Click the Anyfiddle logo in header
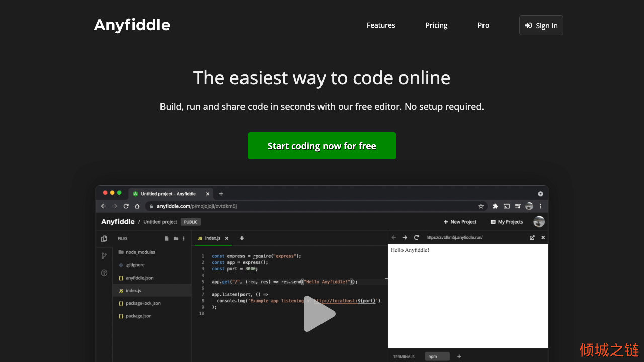This screenshot has height=362, width=644. (x=132, y=25)
